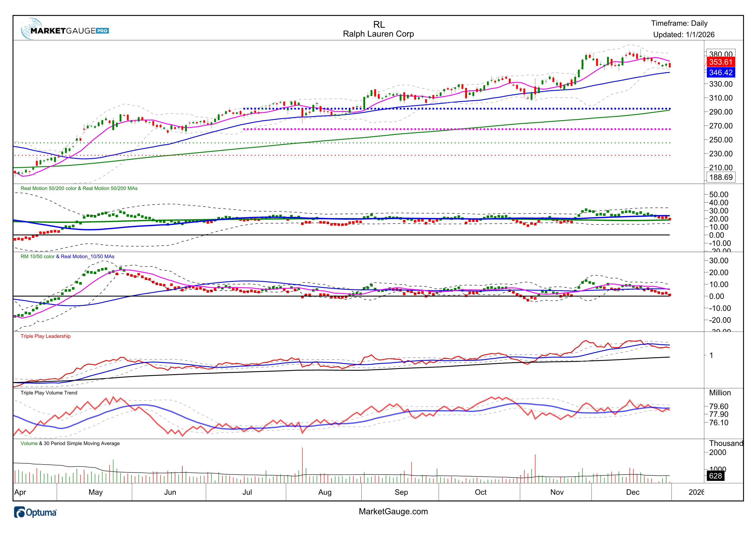Screen dimensions: 756x535
Task: Click the Triple Play Leadership panel title
Action: 45,336
